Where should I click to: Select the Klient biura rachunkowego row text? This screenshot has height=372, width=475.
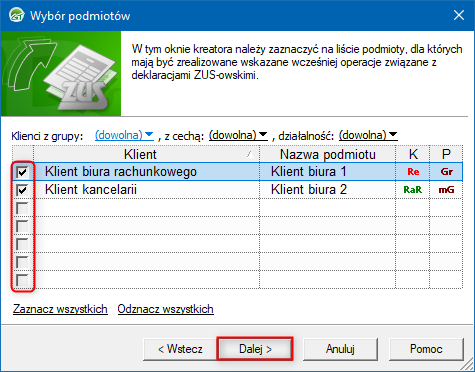click(121, 172)
